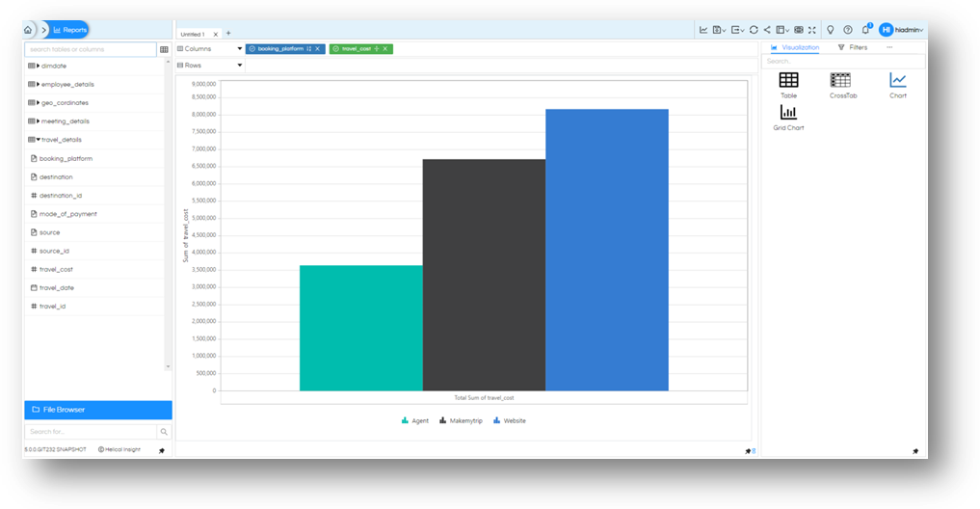The height and width of the screenshot is (509, 980).
Task: Select the Table visualization icon
Action: [x=788, y=80]
